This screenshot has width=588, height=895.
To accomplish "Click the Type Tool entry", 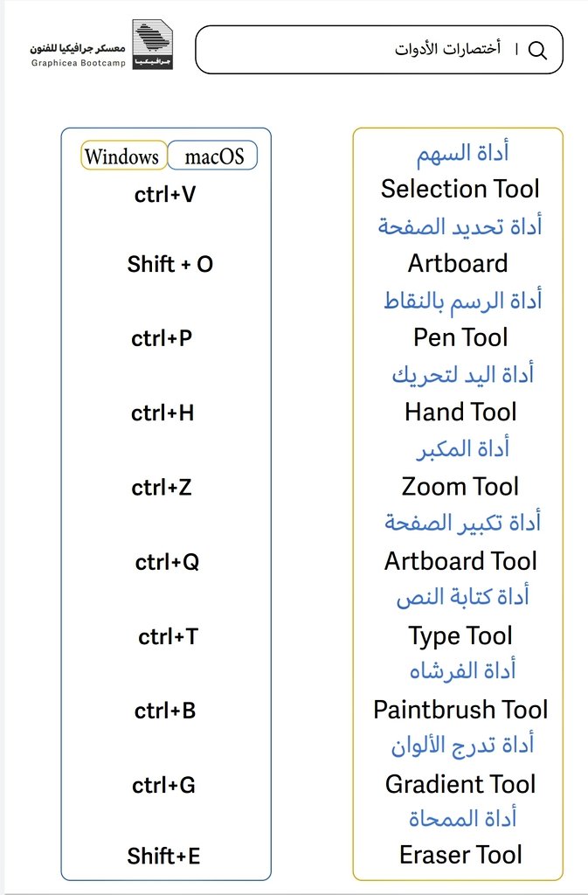I will pyautogui.click(x=460, y=636).
